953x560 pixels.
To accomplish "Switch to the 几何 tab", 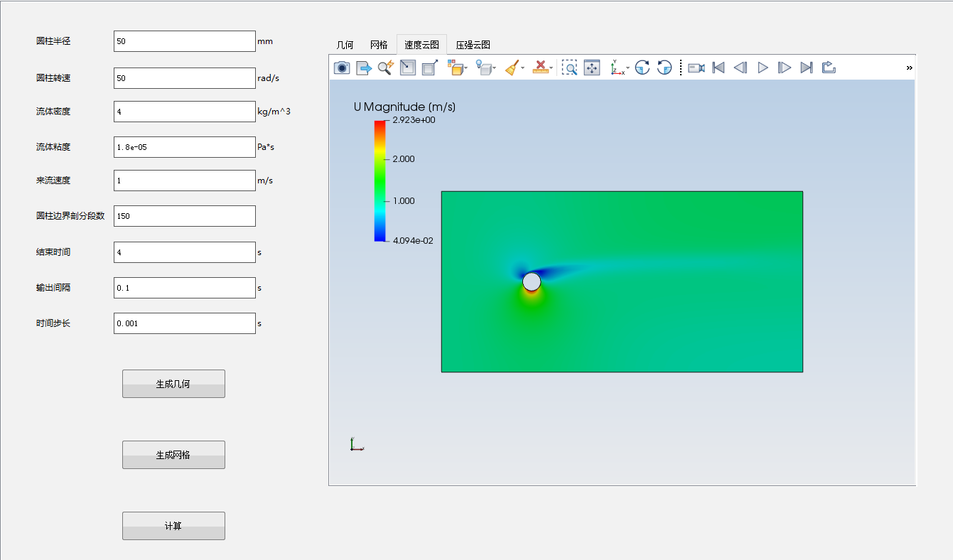I will coord(345,45).
